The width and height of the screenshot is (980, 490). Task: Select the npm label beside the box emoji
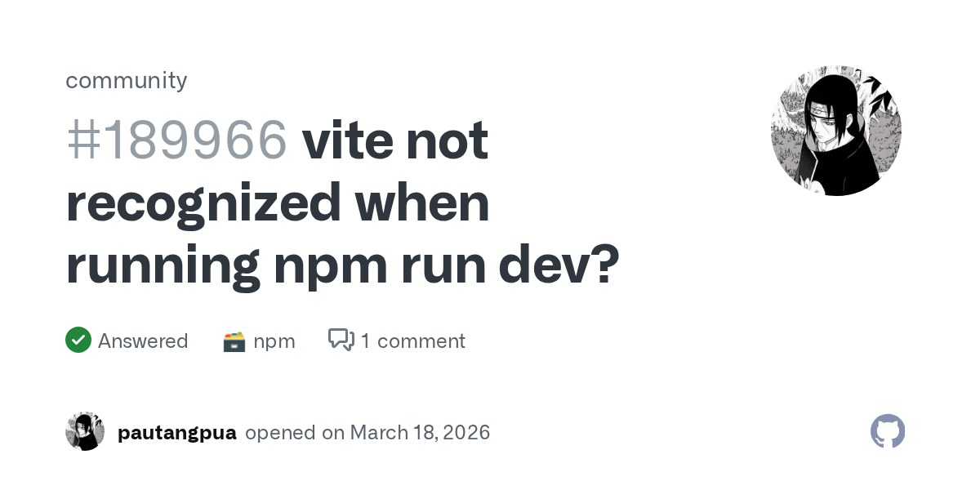[x=274, y=341]
